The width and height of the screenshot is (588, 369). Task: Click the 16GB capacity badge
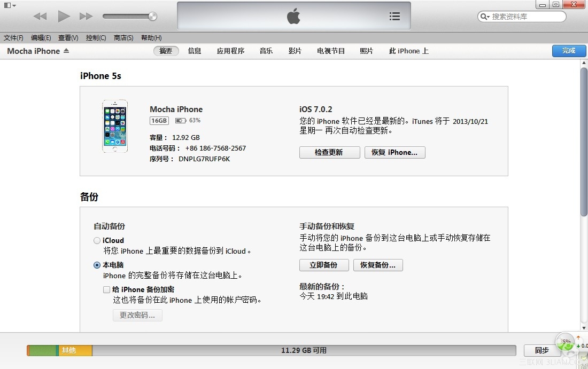tap(159, 121)
